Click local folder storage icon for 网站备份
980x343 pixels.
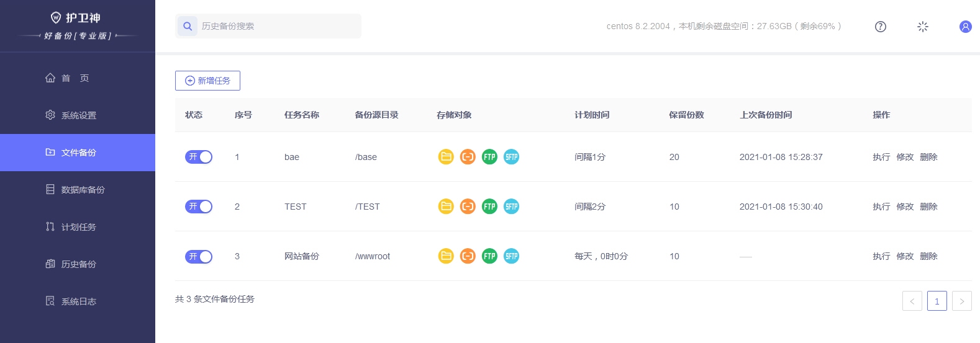point(446,256)
